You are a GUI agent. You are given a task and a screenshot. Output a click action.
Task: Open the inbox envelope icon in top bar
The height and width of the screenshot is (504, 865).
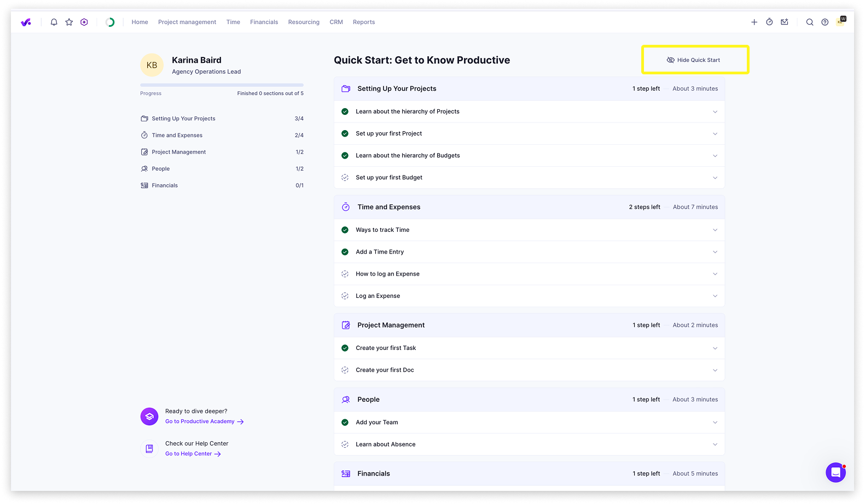785,22
